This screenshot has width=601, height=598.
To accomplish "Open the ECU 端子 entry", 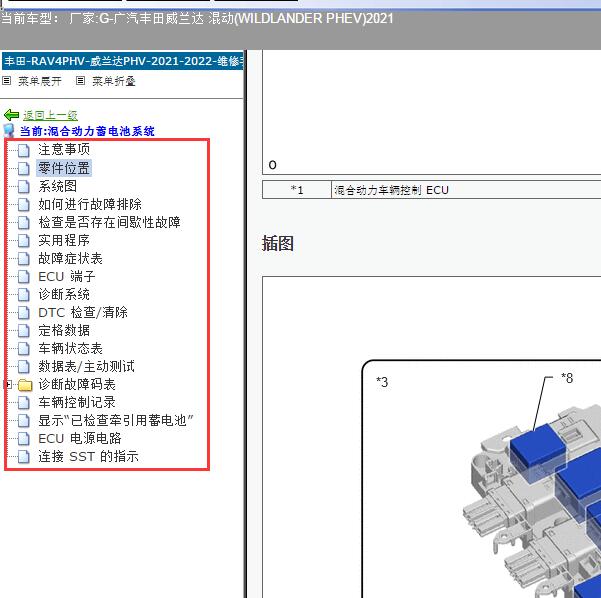I will tap(67, 276).
